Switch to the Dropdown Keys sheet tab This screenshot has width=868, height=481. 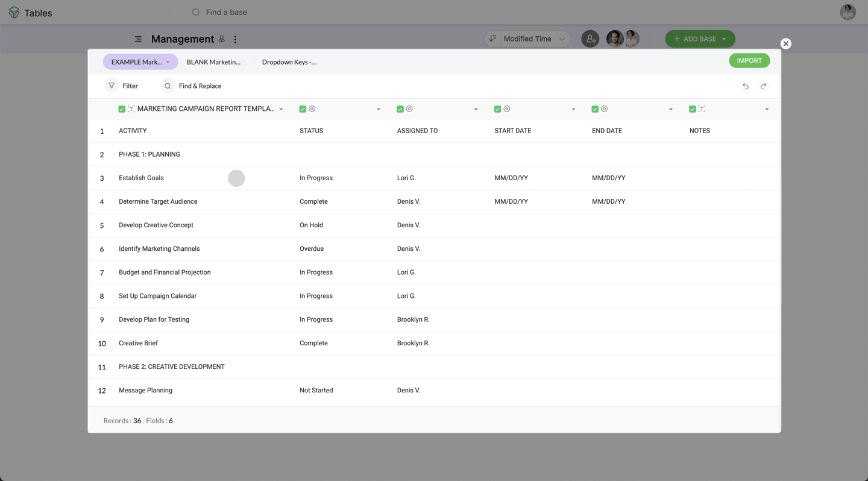(289, 62)
